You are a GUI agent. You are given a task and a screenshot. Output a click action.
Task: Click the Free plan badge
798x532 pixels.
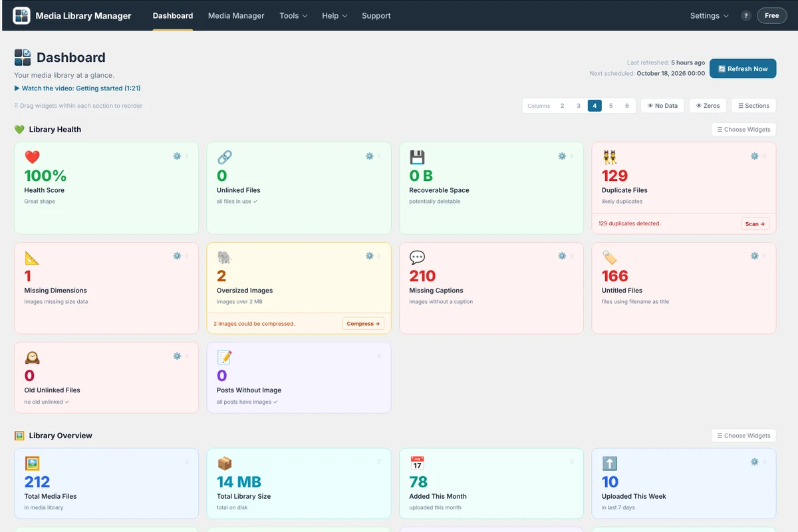pos(771,15)
